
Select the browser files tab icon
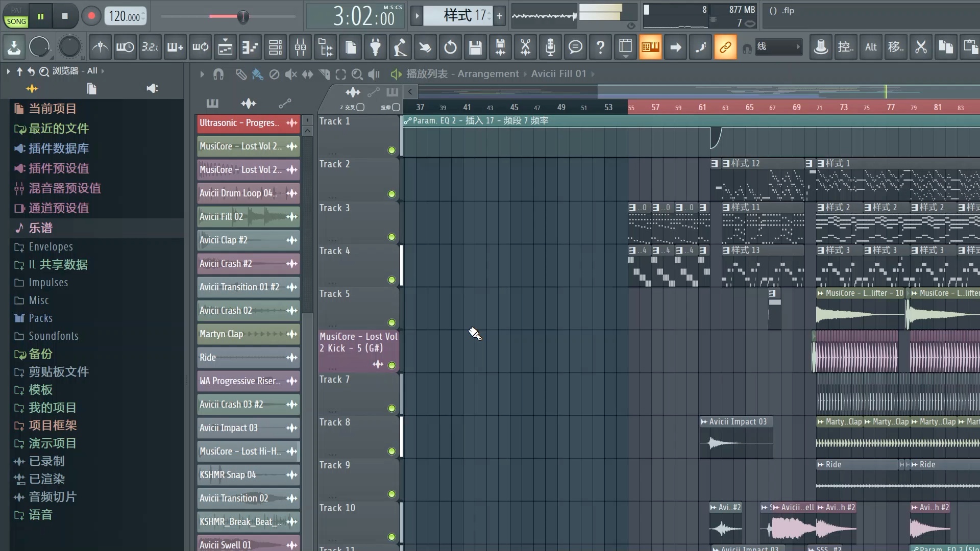coord(92,89)
